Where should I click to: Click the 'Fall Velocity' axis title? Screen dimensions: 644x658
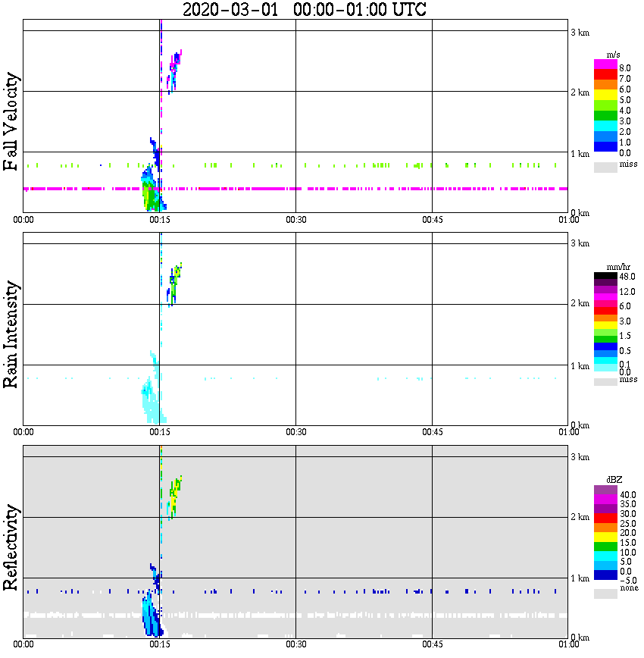(11, 122)
